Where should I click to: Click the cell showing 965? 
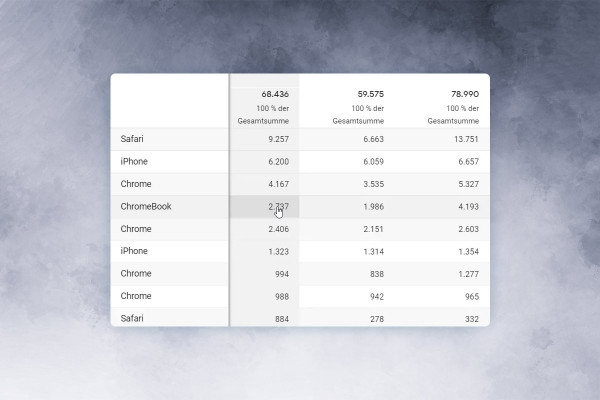coord(472,297)
